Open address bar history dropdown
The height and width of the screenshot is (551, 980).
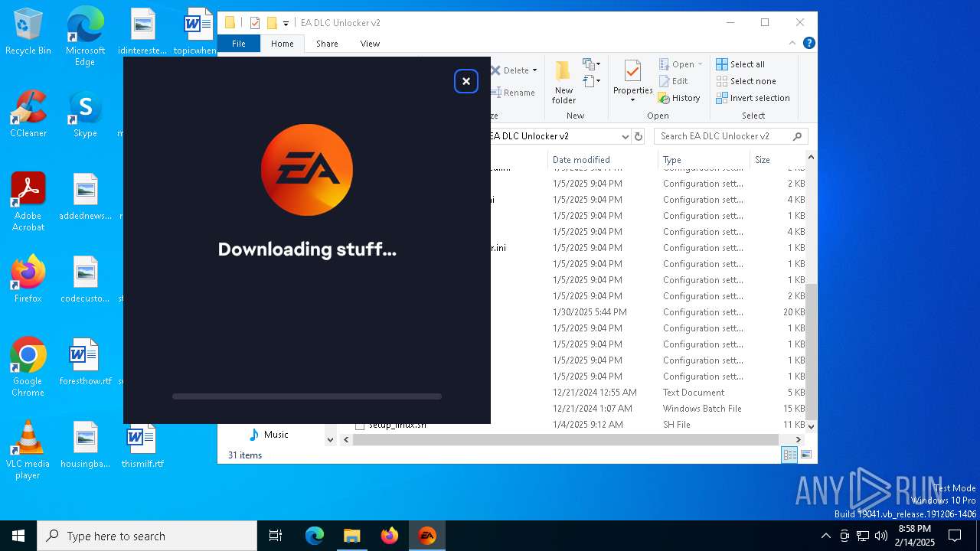pyautogui.click(x=625, y=136)
